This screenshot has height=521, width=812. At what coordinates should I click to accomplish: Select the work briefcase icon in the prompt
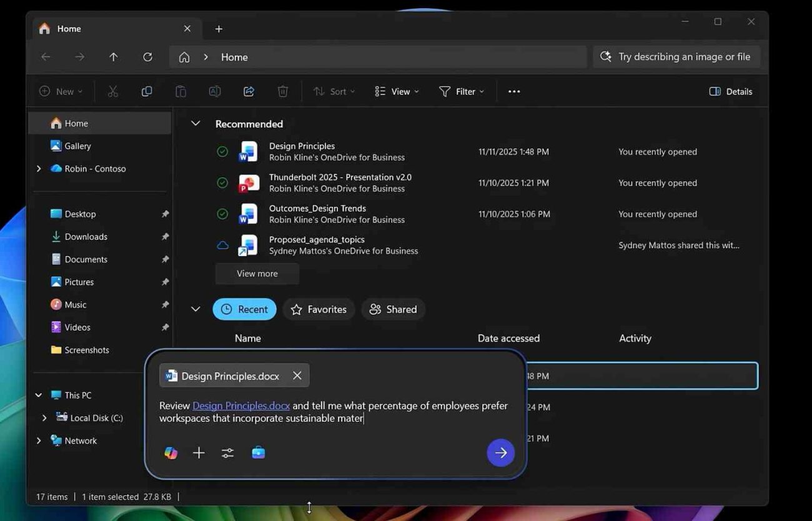[x=258, y=452]
